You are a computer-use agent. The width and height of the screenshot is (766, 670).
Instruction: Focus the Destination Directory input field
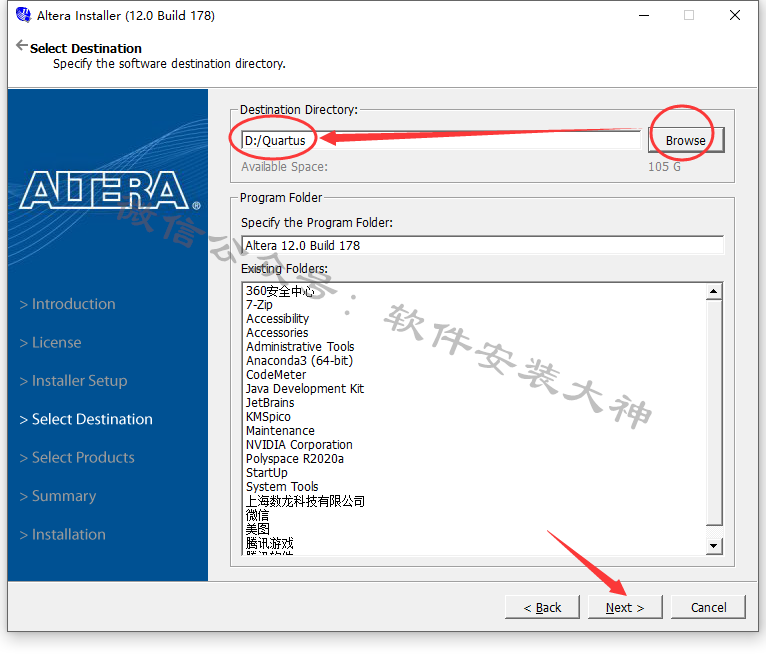tap(441, 140)
